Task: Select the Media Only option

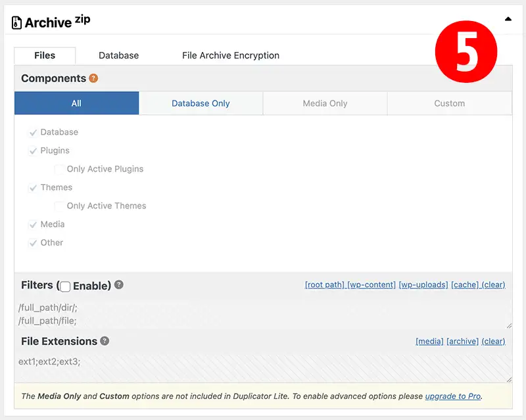Action: [x=325, y=103]
